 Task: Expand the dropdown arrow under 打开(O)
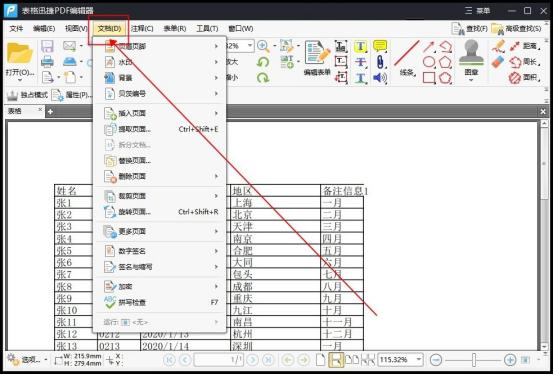pyautogui.click(x=19, y=81)
